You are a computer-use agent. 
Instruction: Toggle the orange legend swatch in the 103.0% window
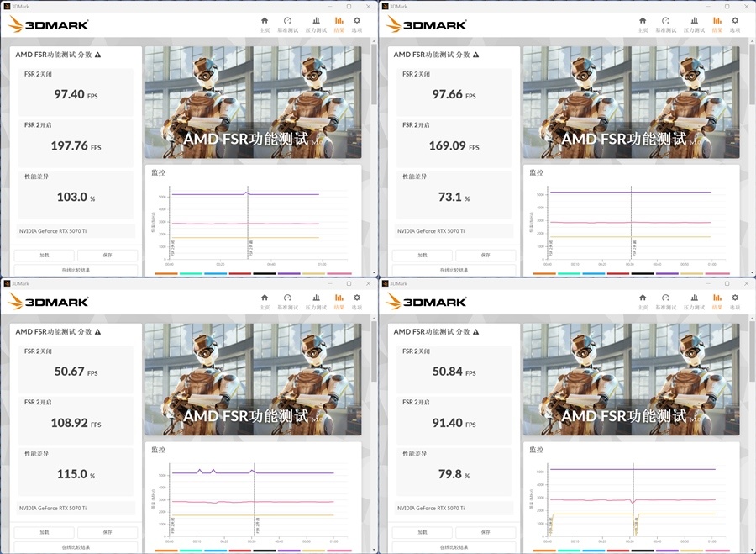click(166, 273)
